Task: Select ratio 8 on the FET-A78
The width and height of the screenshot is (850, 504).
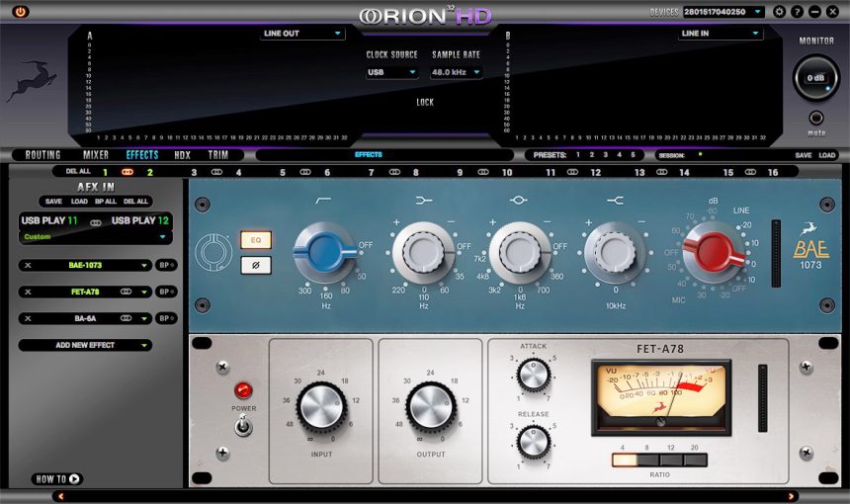Action: [647, 460]
